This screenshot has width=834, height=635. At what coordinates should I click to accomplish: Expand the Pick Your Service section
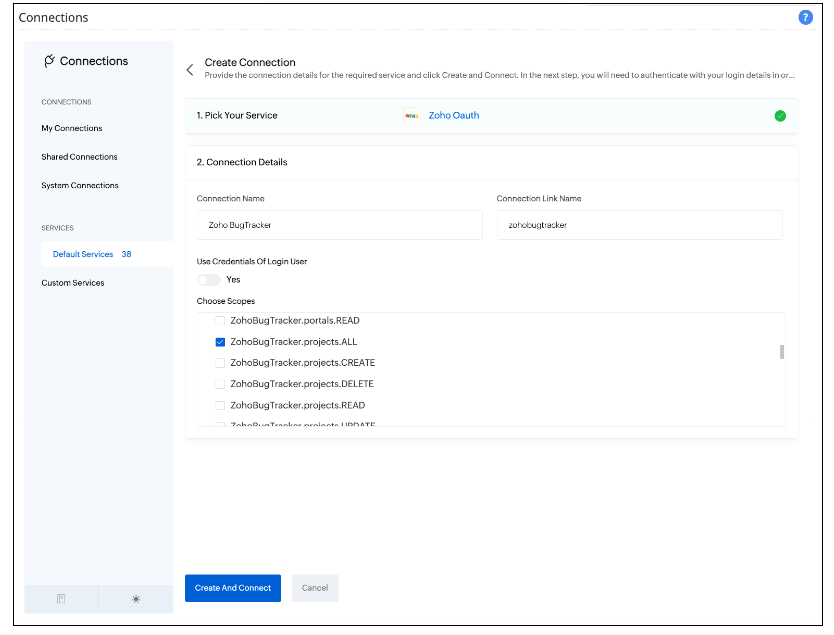pyautogui.click(x=238, y=116)
